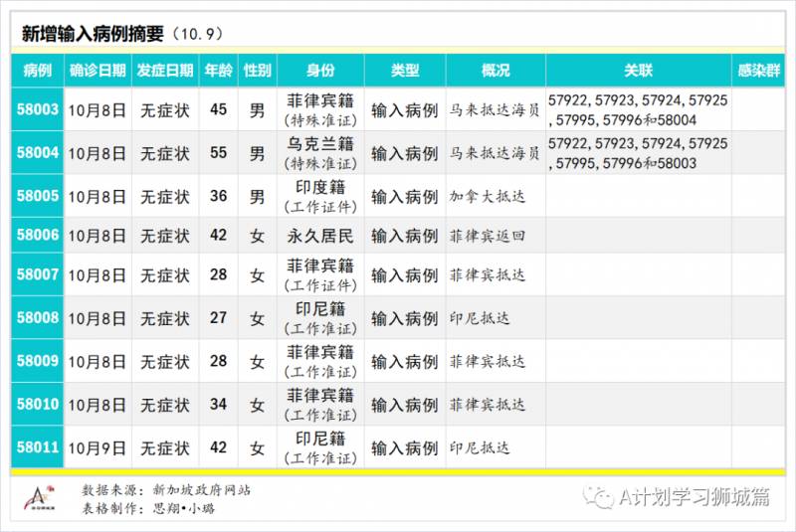This screenshot has width=796, height=532.
Task: Select case number 58006
Action: [x=38, y=235]
